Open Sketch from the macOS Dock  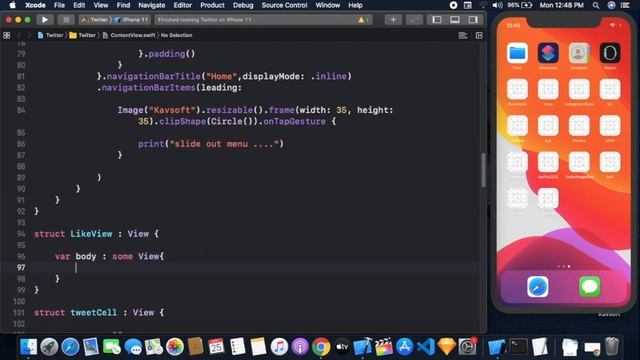(447, 347)
